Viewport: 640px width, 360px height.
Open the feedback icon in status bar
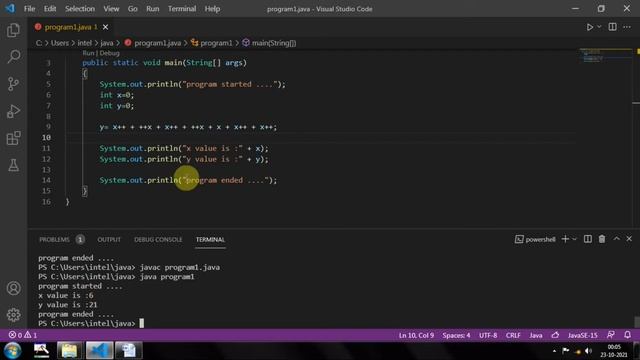tap(611, 335)
